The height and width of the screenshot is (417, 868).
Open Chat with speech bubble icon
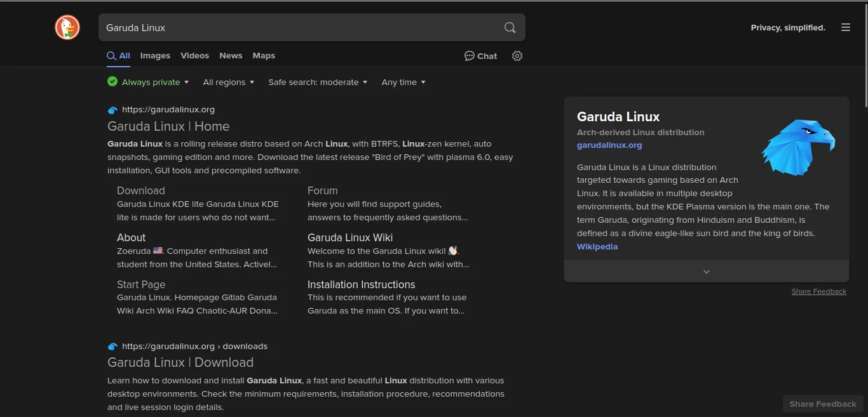(x=480, y=56)
